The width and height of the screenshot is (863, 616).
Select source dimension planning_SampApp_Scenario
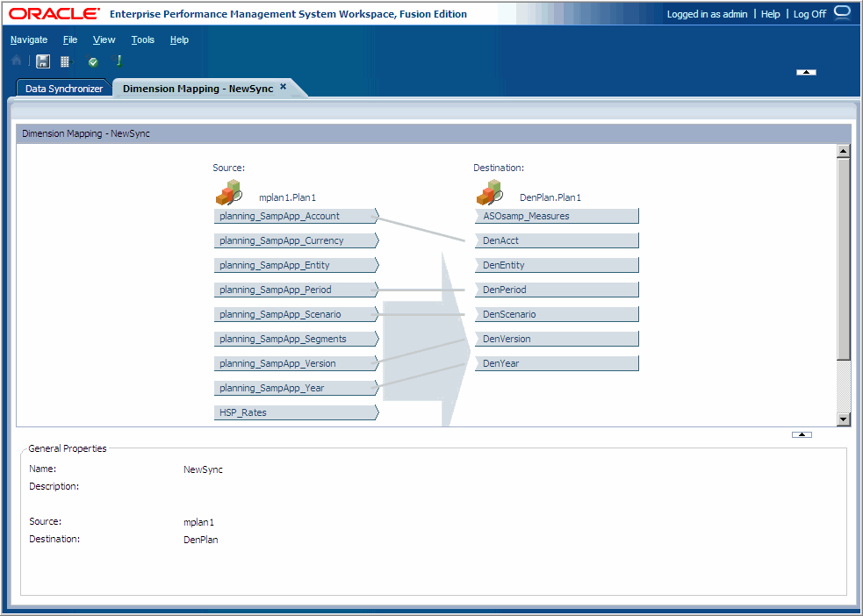coord(296,314)
